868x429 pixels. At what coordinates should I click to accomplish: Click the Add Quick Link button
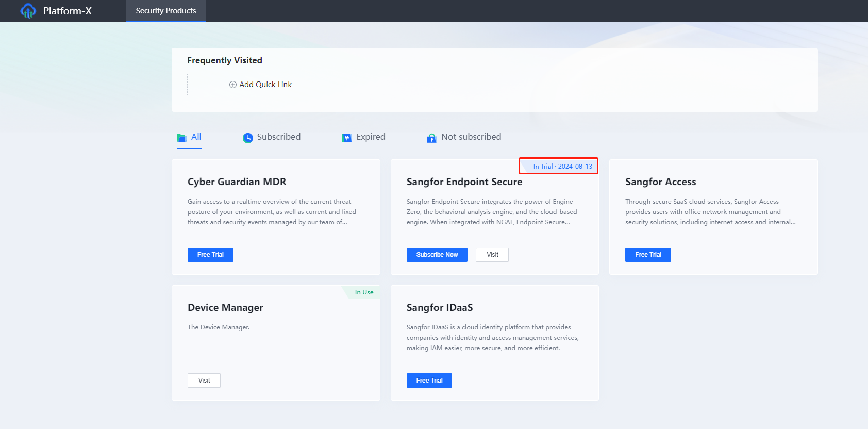260,85
